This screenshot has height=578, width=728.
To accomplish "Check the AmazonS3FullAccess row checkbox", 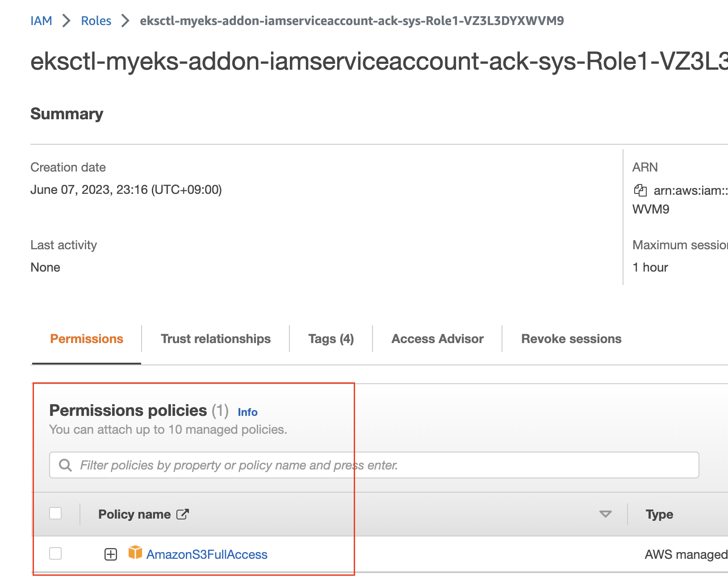I will click(x=55, y=553).
